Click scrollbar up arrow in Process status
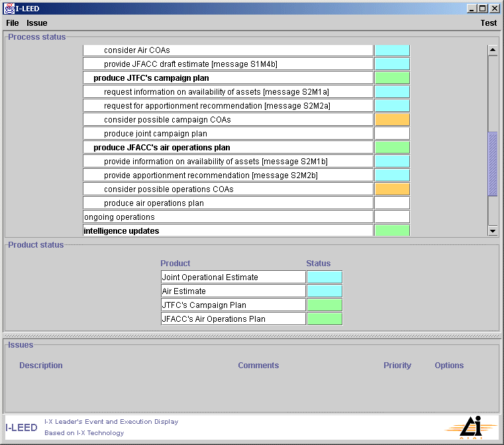The width and height of the screenshot is (504, 445). coord(492,50)
